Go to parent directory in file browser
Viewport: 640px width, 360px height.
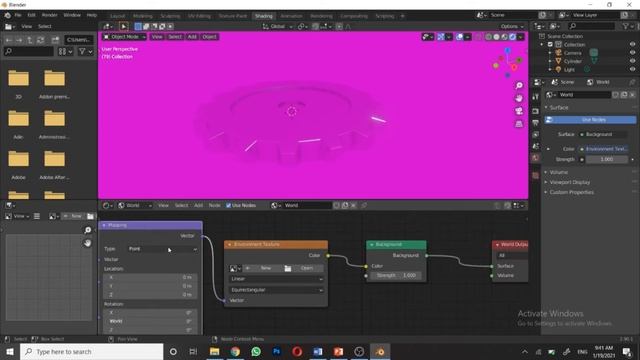[x=30, y=40]
